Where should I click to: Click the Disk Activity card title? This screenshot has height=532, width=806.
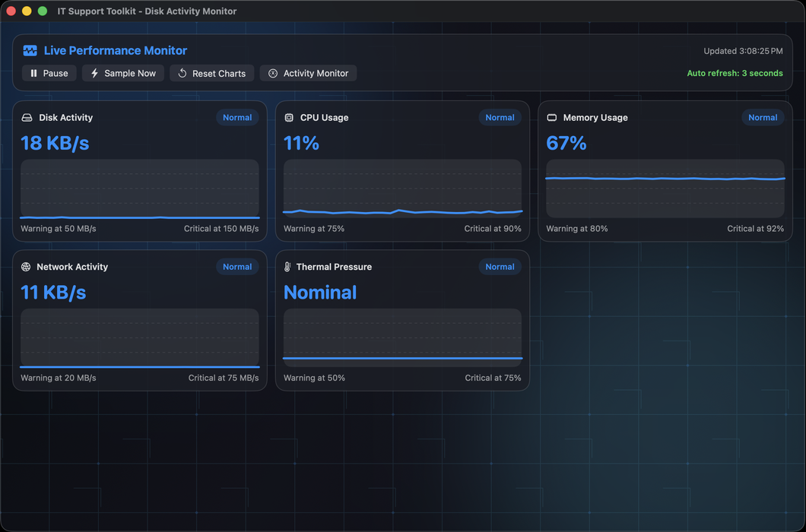point(66,118)
